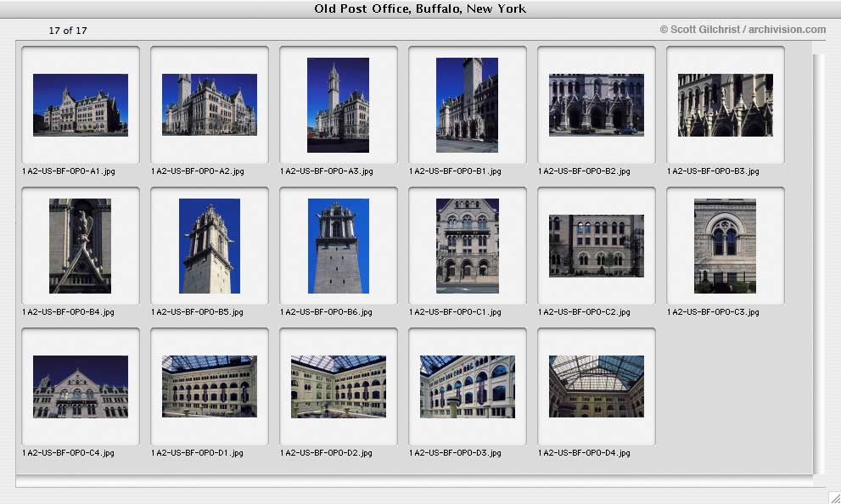Open the arched entrance image B2

[x=597, y=105]
